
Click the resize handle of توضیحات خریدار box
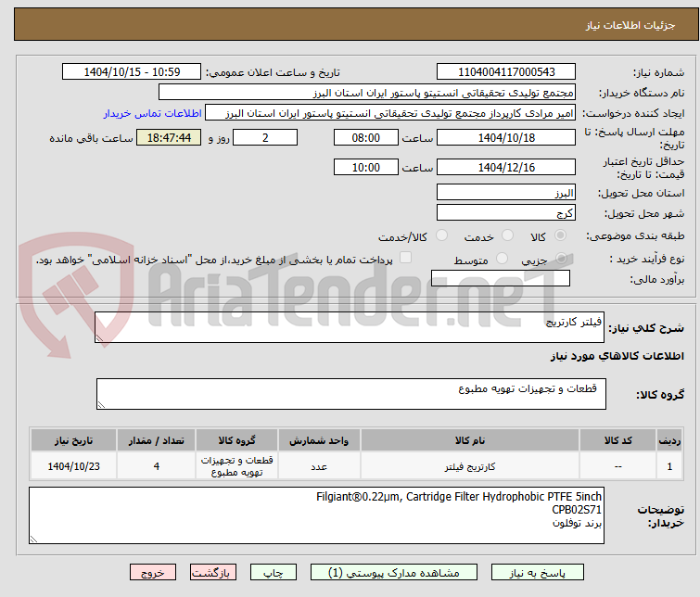33,540
